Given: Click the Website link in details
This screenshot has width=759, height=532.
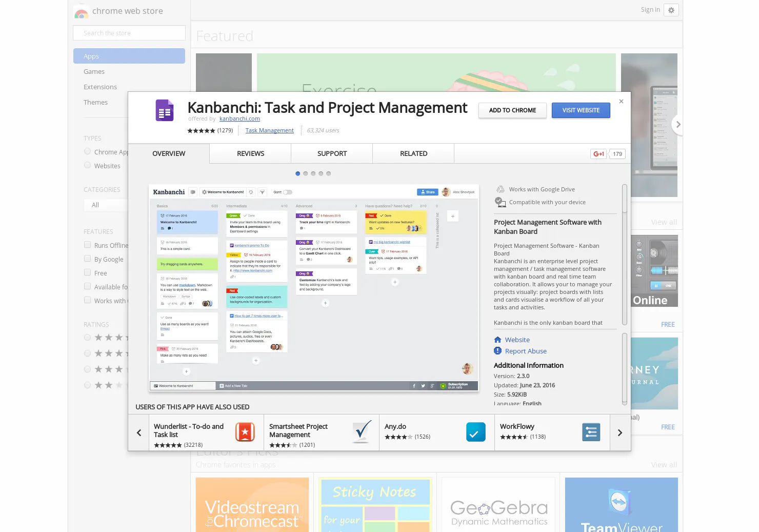Looking at the screenshot, I should pos(517,340).
